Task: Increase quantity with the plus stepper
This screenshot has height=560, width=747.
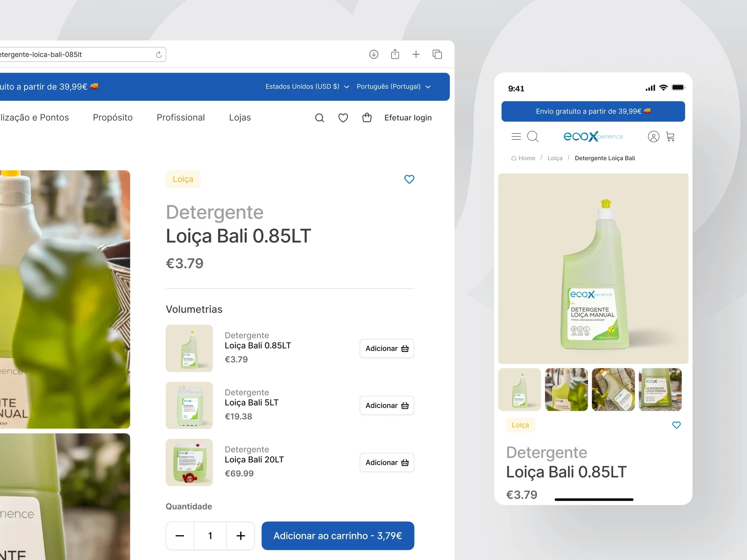Action: tap(241, 536)
